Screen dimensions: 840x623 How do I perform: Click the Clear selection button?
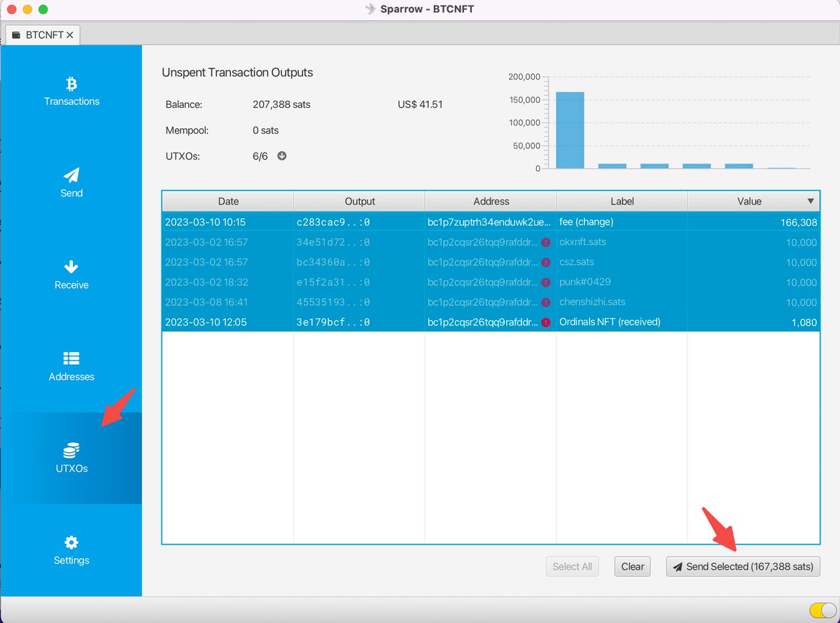(x=633, y=566)
